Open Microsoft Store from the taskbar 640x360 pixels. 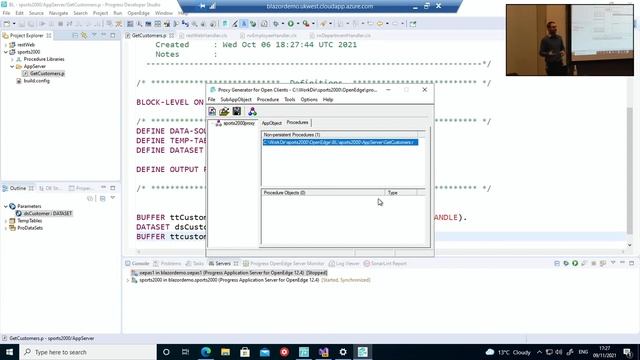tap(245, 352)
